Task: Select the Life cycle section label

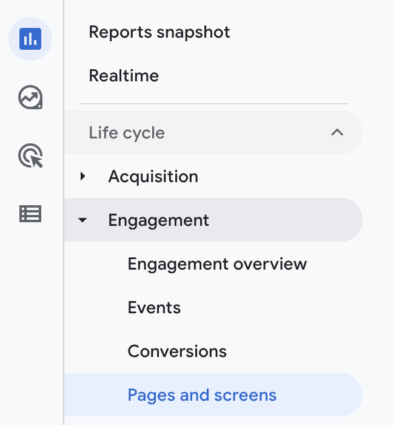Action: [127, 133]
